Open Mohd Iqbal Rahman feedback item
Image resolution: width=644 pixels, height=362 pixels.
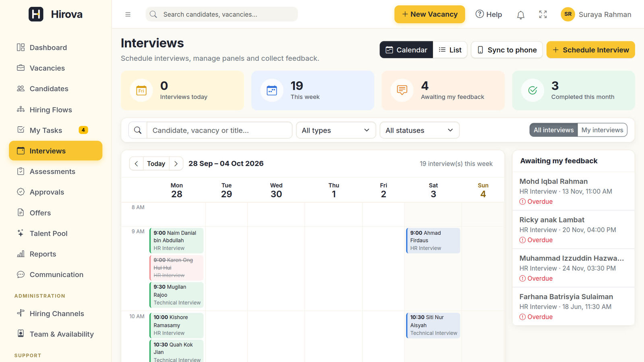[573, 191]
